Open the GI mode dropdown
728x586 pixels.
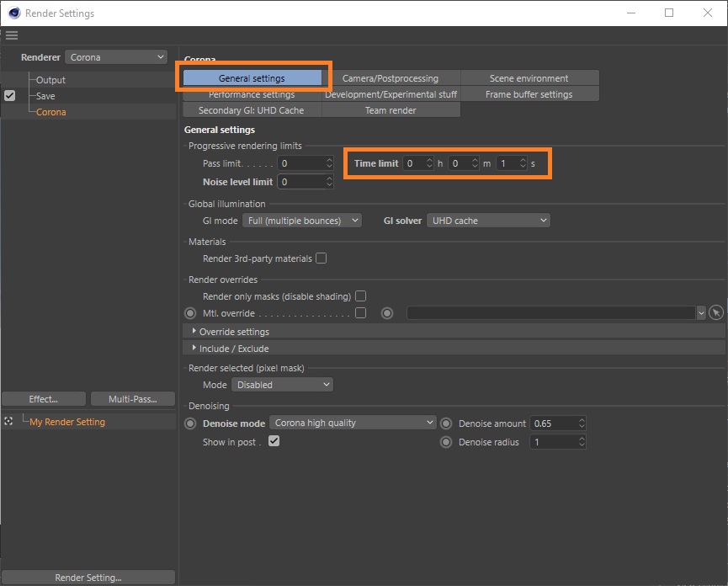click(x=302, y=221)
